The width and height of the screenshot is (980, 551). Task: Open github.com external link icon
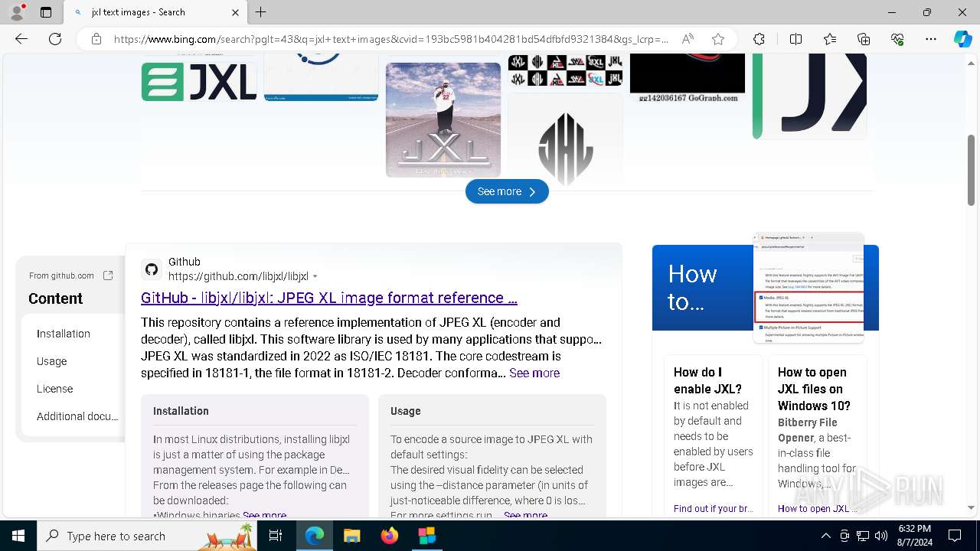(108, 275)
